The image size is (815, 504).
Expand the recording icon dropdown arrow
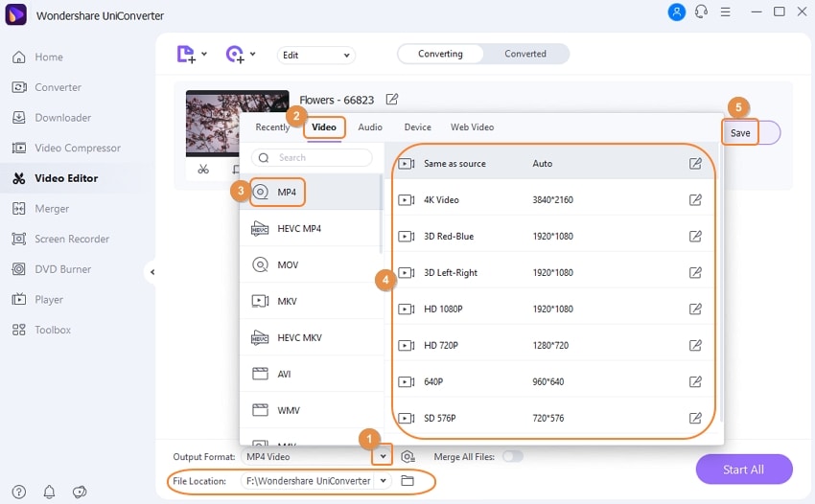tap(252, 54)
